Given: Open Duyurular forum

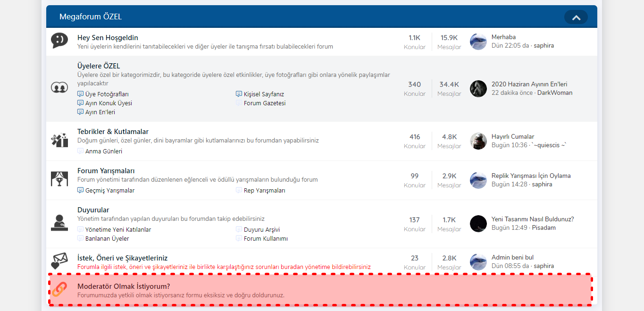Looking at the screenshot, I should (x=93, y=210).
